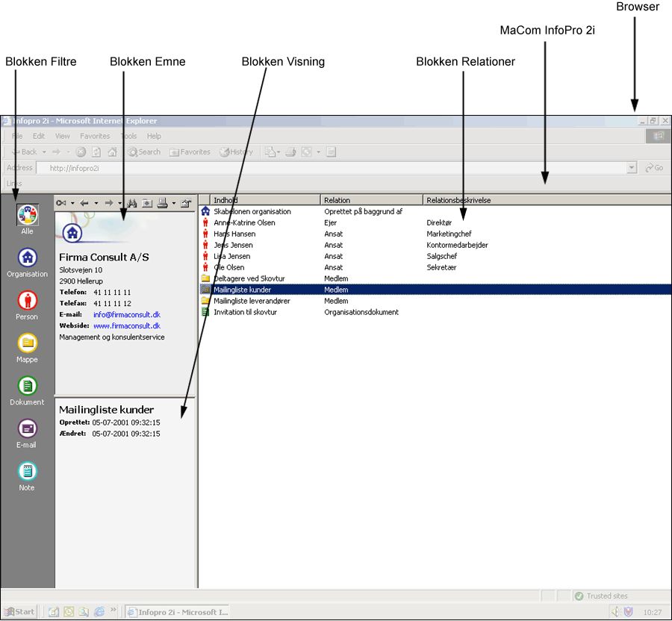
Task: Select Mailingliste leverandører in the list
Action: [x=435, y=301]
